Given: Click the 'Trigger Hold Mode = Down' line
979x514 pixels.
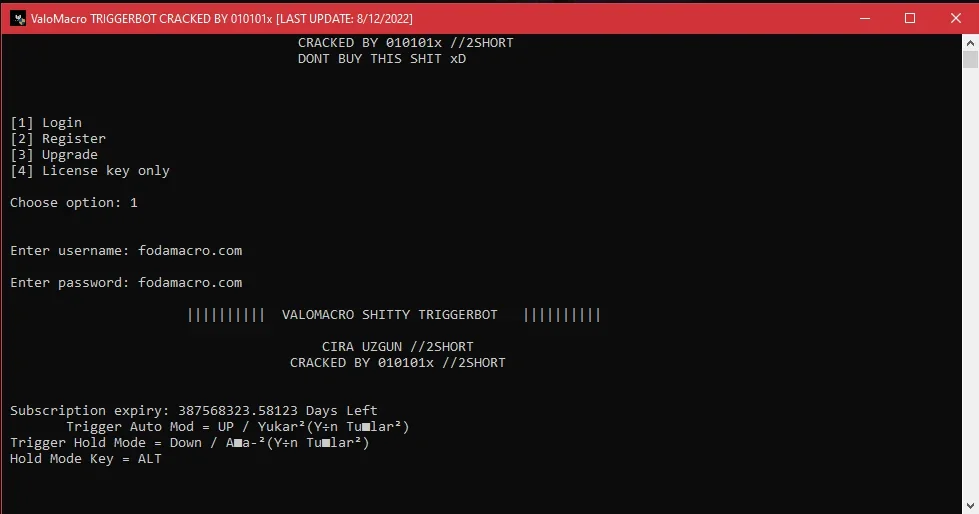Looking at the screenshot, I should (190, 442).
